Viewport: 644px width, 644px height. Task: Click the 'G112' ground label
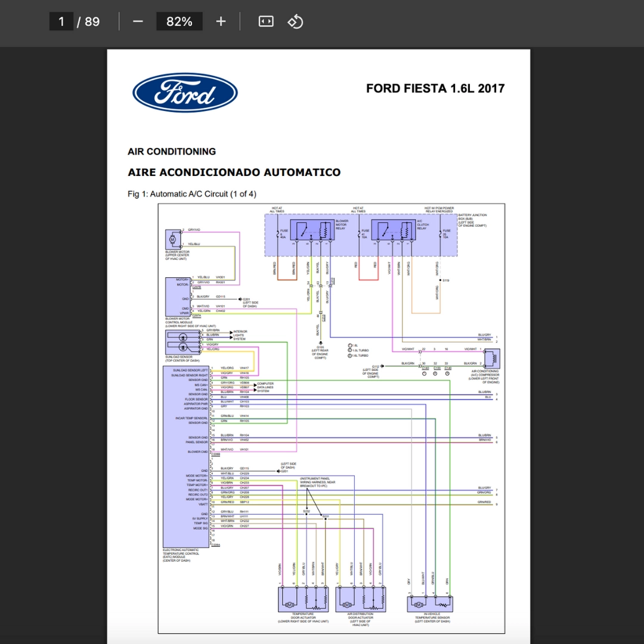376,366
